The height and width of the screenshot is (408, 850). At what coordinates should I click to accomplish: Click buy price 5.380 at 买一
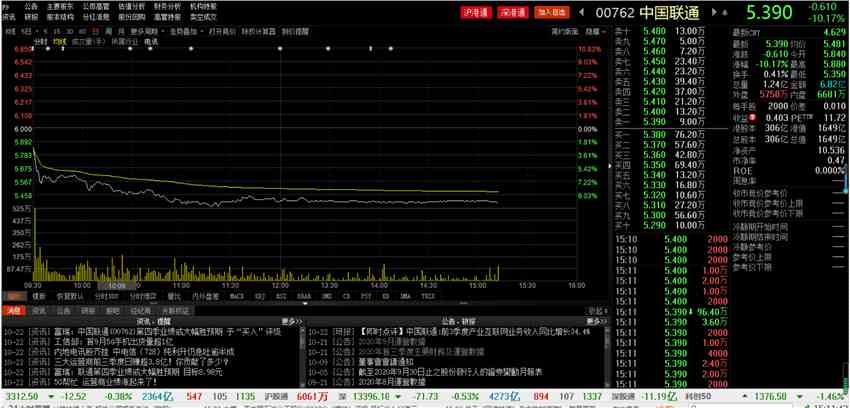click(x=654, y=134)
